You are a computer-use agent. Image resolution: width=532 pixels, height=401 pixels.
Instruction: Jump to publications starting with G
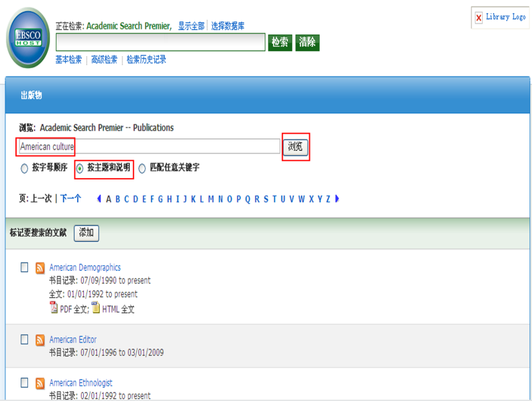tap(160, 199)
